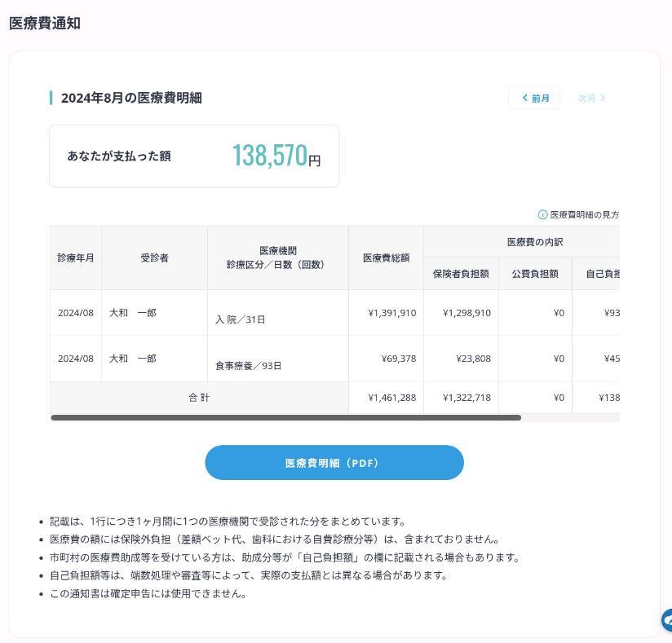Switch to the 前月 view
Viewport: 672px width, 643px height.
pos(534,97)
